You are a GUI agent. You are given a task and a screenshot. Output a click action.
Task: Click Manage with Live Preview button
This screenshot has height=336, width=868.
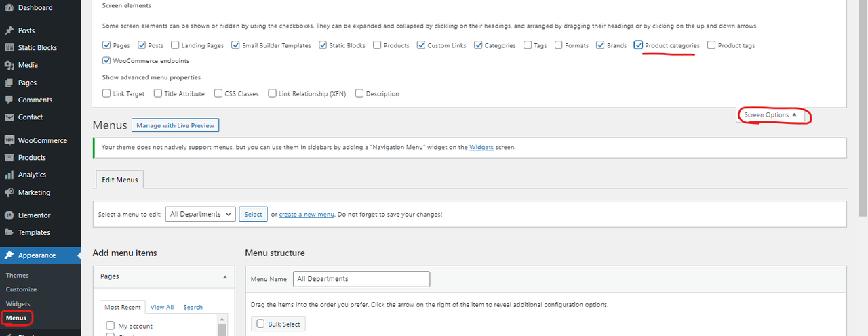click(x=176, y=125)
